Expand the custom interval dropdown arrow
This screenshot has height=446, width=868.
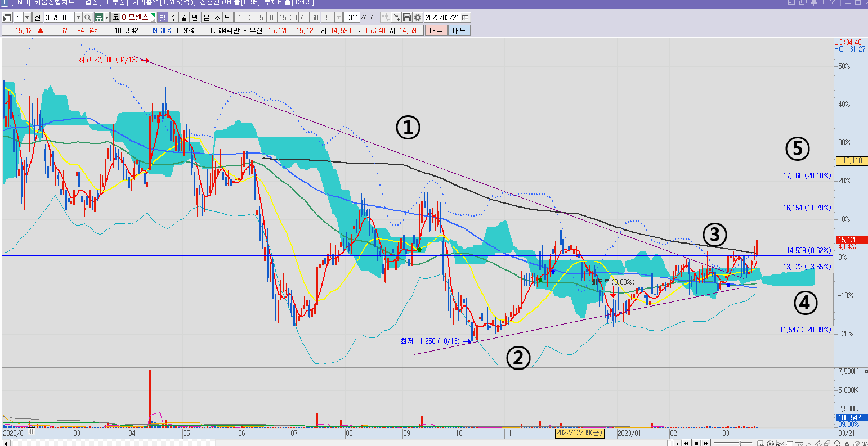tap(338, 17)
